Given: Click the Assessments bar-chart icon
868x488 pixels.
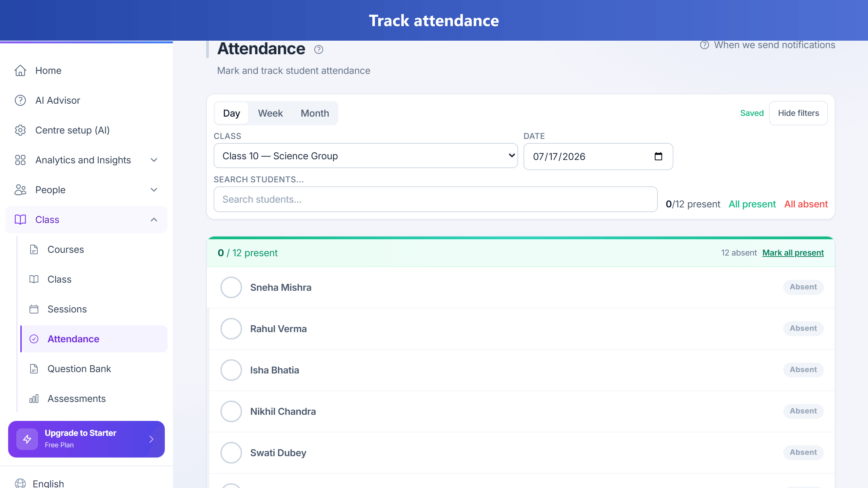Looking at the screenshot, I should click(x=34, y=399).
